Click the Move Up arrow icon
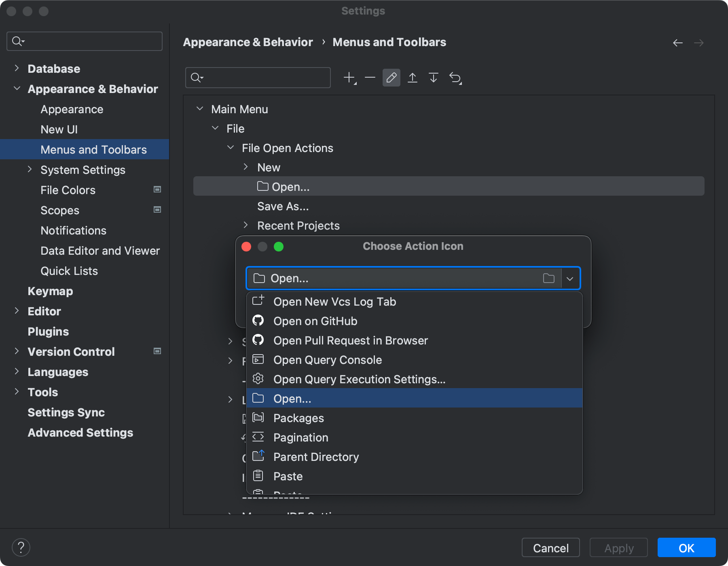The width and height of the screenshot is (728, 566). click(413, 78)
